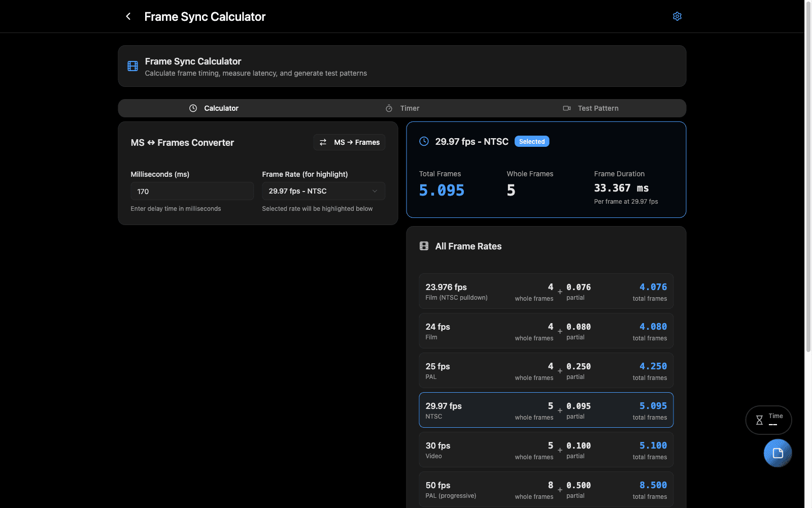Go back using the header arrow
The height and width of the screenshot is (508, 812).
(x=128, y=16)
